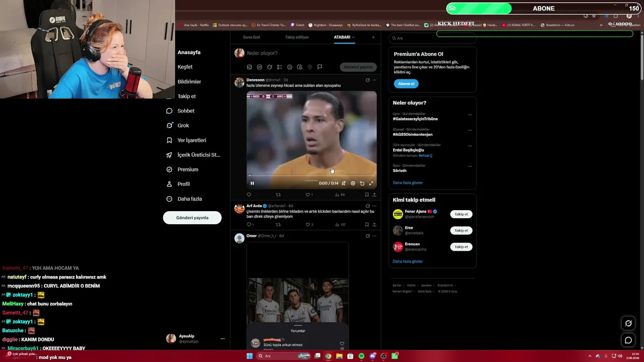Repost Denreonn's video post

tap(278, 195)
